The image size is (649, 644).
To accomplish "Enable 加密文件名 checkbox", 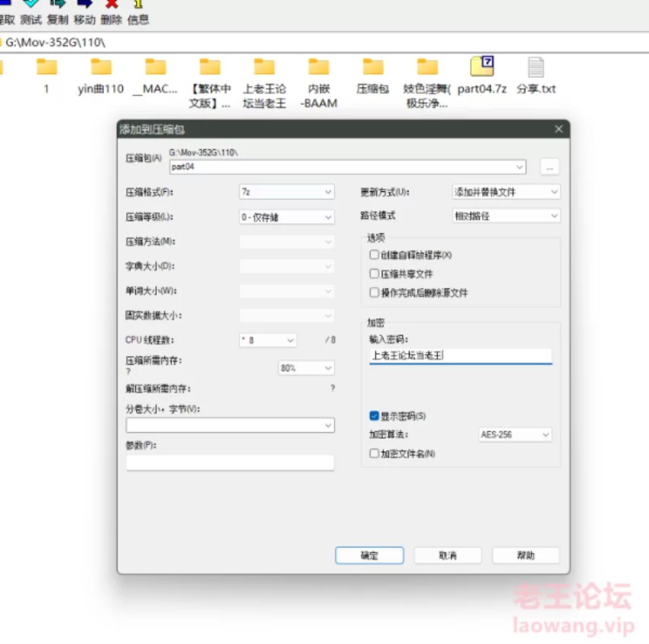I will point(374,453).
